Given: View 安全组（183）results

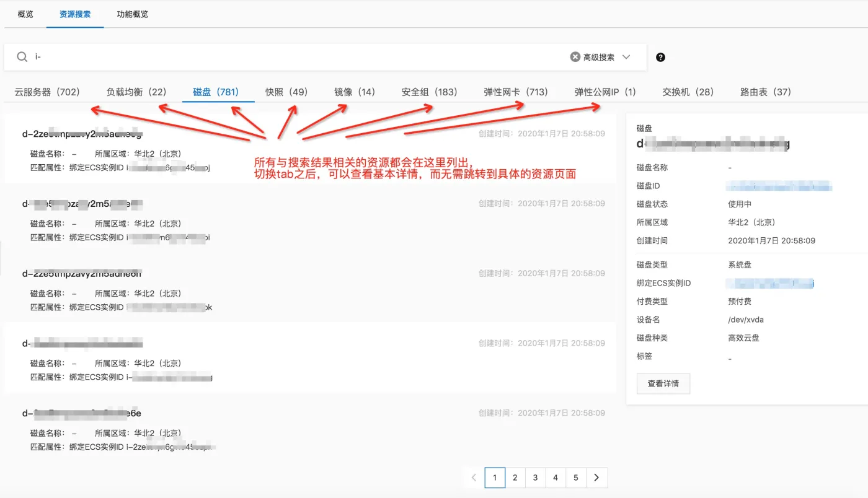Looking at the screenshot, I should click(430, 92).
